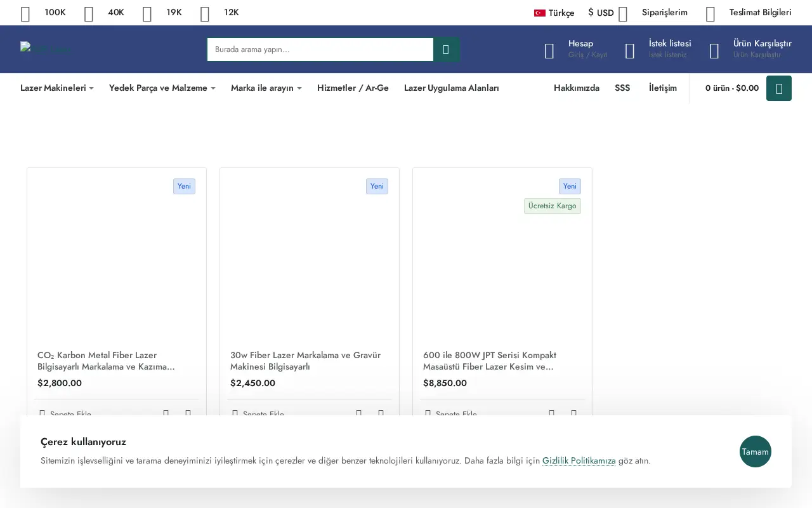812x508 pixels.
Task: Click the icon left of Teslimat Bilgileri
Action: coord(710,14)
